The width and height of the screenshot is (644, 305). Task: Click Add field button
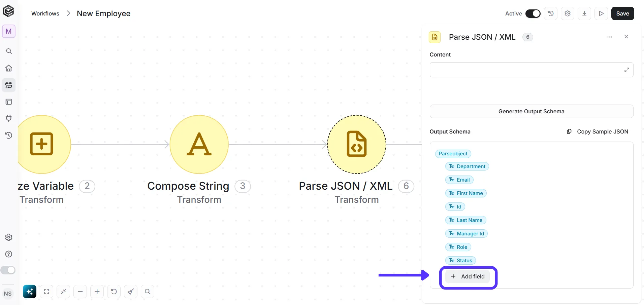pyautogui.click(x=468, y=276)
